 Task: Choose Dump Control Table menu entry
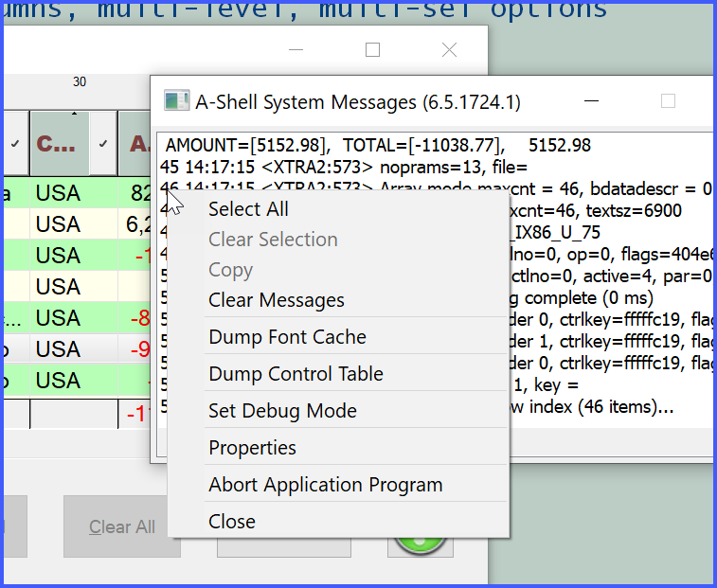tap(296, 374)
